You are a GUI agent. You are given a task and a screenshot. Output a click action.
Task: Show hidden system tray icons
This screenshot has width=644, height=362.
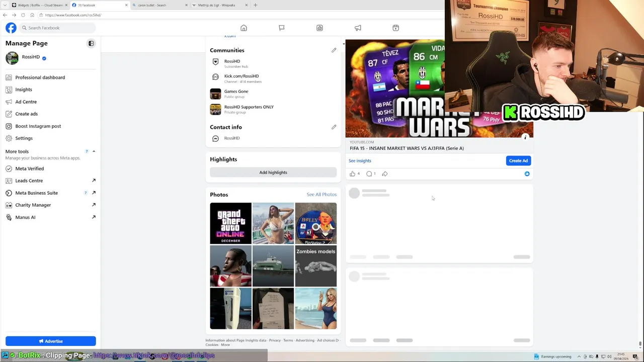coord(580,357)
